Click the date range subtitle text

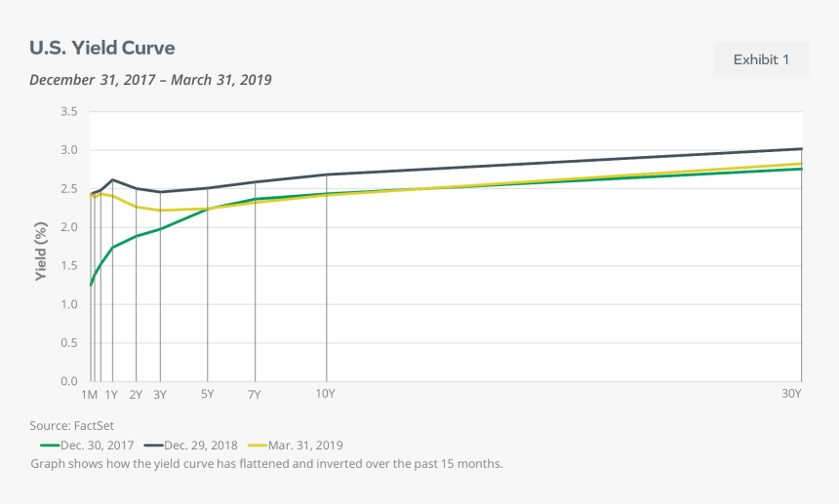(150, 79)
